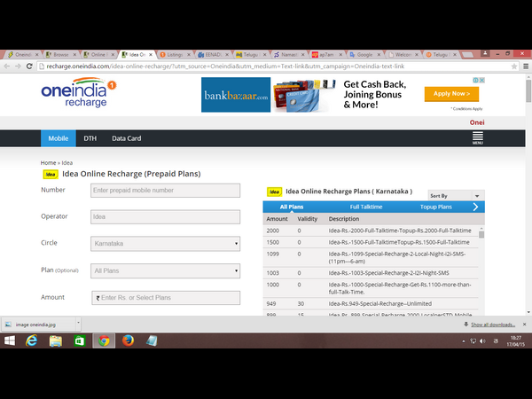Click next arrow in plans tabs
Image resolution: width=532 pixels, height=399 pixels.
point(475,207)
